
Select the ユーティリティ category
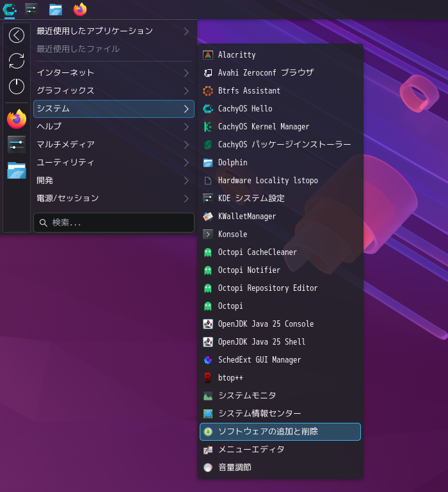tap(114, 163)
